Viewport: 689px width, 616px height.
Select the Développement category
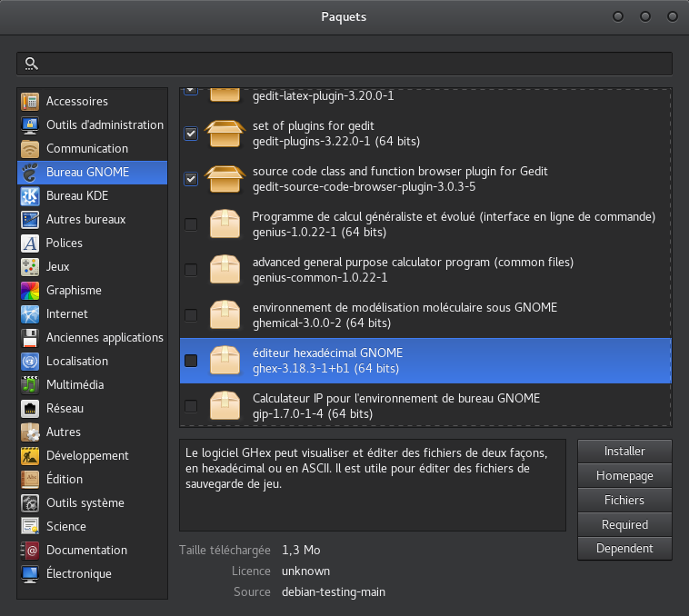[87, 456]
